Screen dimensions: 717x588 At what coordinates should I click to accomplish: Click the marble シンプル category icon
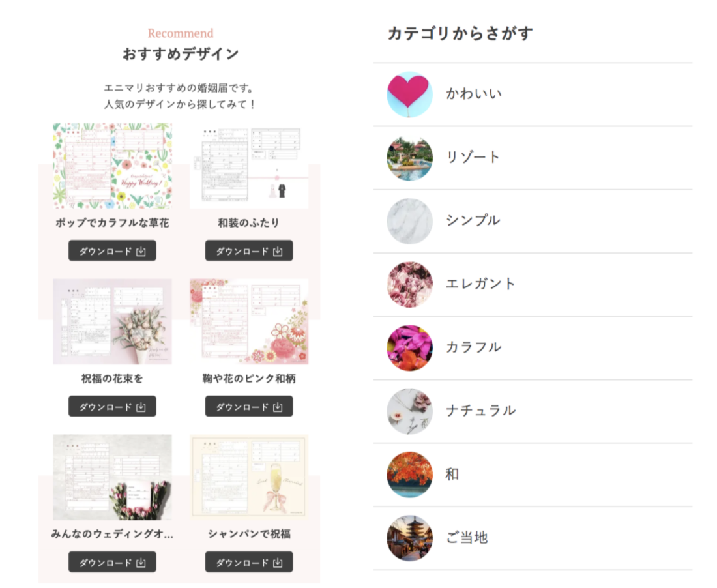tap(409, 221)
